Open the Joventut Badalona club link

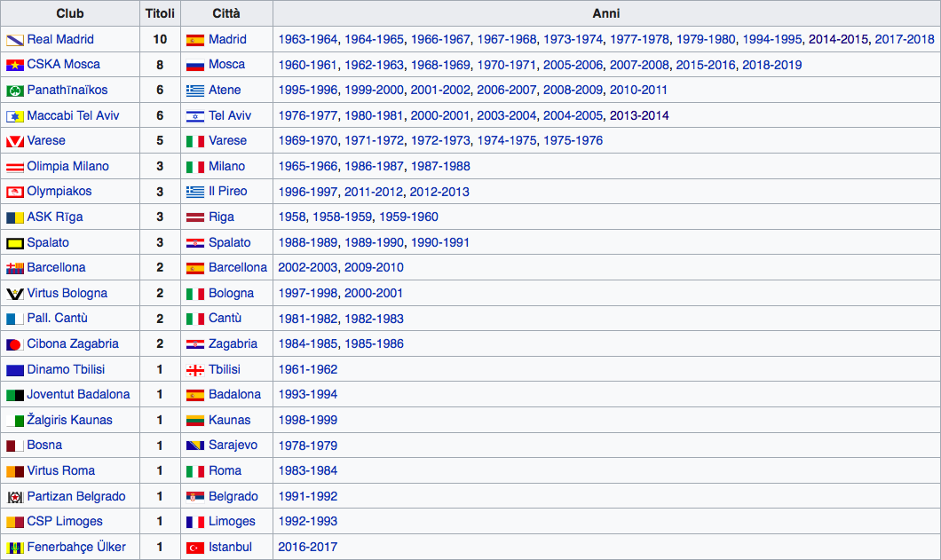[79, 394]
